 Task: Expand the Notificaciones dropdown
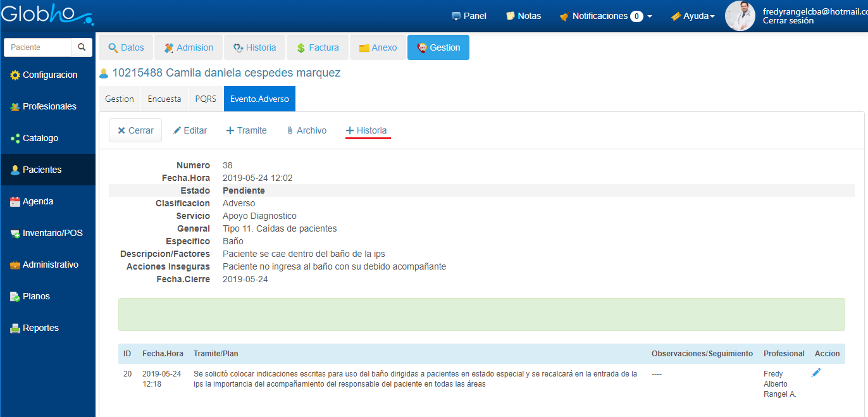coord(605,16)
